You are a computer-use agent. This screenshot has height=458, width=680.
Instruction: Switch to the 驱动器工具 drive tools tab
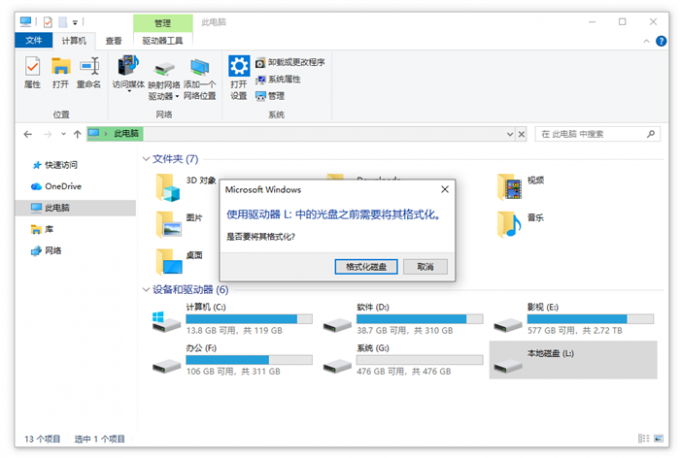coord(163,41)
